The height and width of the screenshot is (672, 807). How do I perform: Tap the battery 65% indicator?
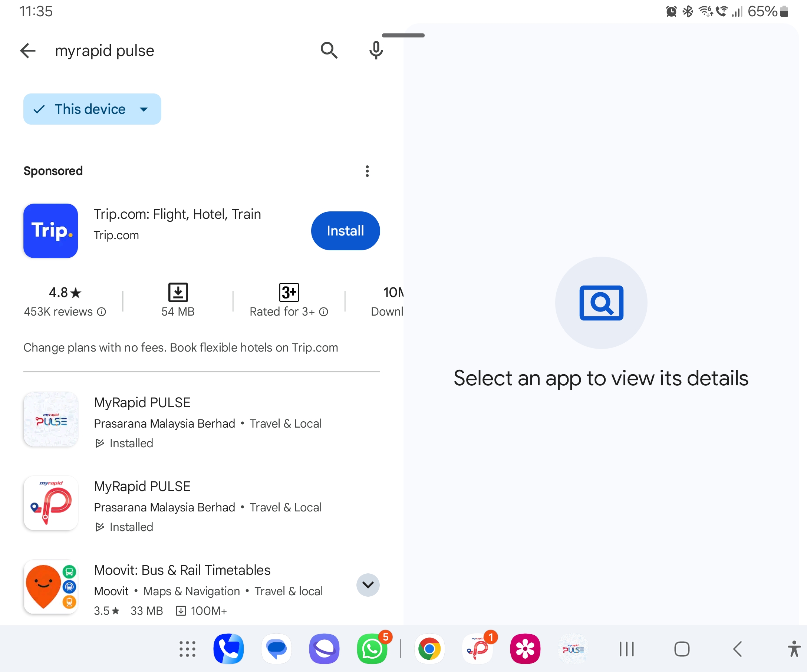coord(768,11)
